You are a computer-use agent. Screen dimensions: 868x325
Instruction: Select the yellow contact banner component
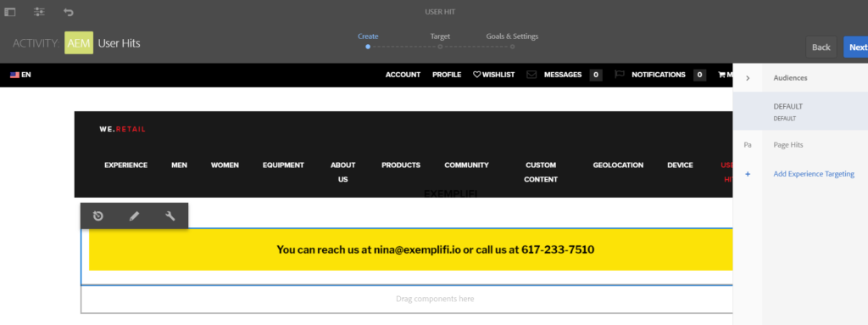[x=411, y=250]
